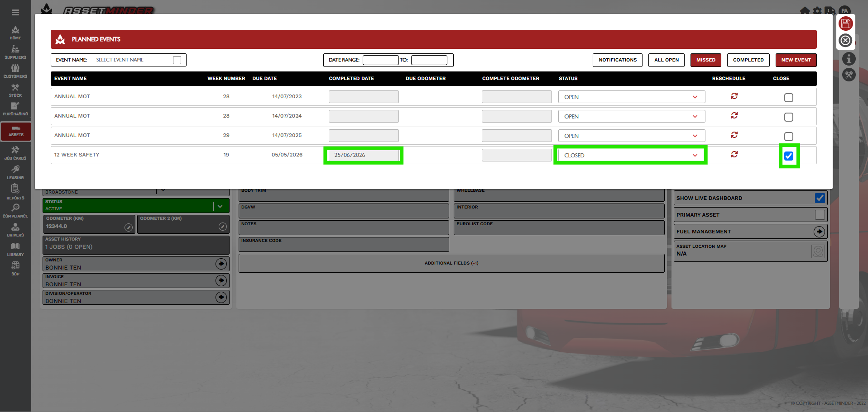This screenshot has height=412, width=868.
Task: Open Customers in the sidebar
Action: pyautogui.click(x=15, y=71)
